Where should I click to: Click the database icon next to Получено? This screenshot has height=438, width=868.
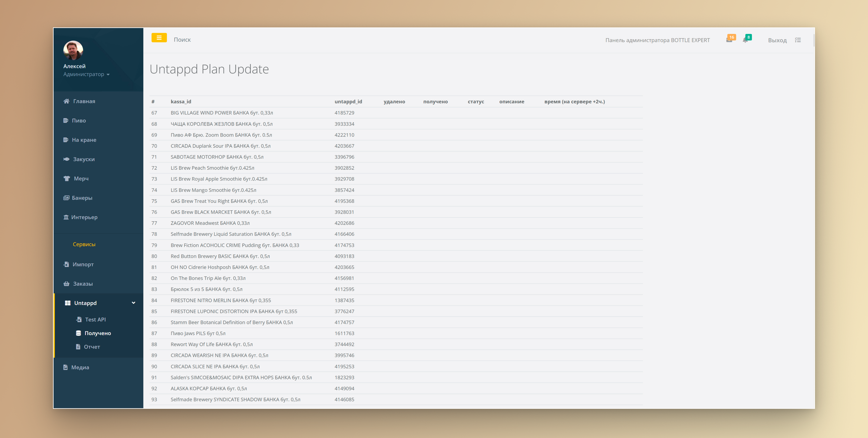(79, 333)
